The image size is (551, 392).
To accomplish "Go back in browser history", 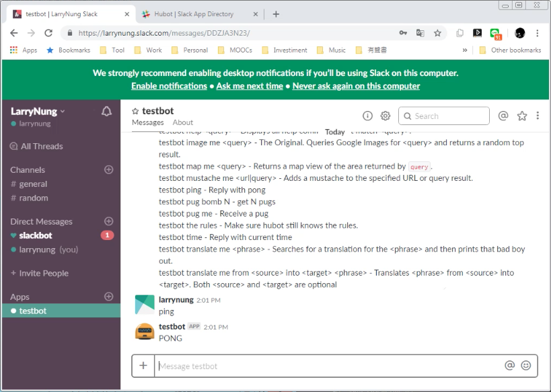I will (x=14, y=33).
